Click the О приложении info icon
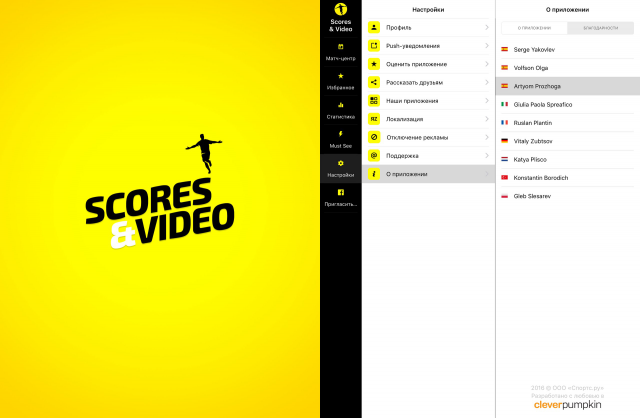 374,174
